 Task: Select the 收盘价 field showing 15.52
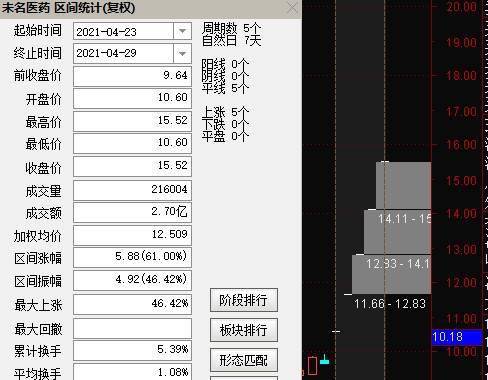coord(132,166)
